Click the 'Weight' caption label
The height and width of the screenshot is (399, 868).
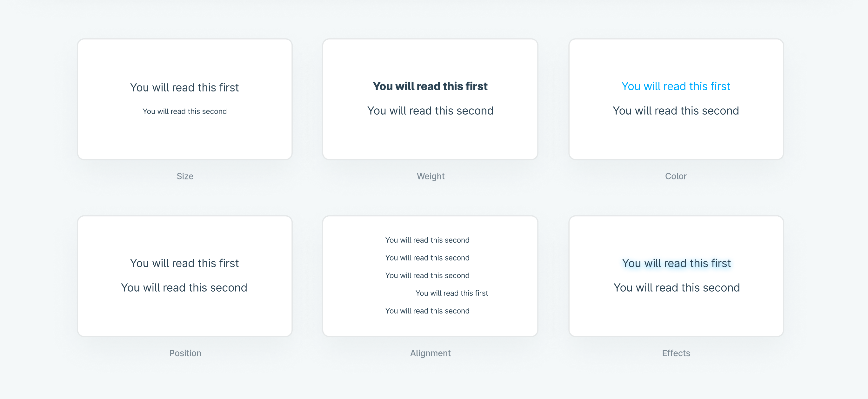[430, 176]
